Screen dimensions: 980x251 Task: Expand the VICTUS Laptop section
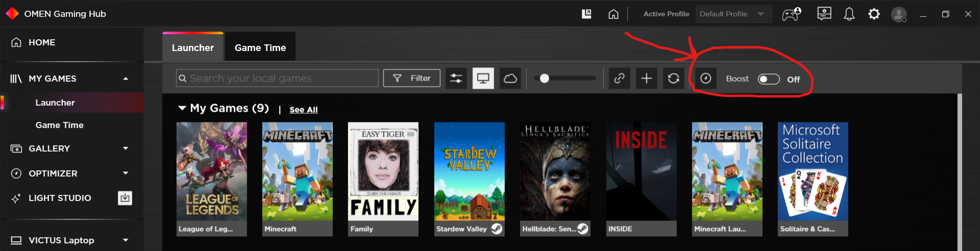click(126, 240)
